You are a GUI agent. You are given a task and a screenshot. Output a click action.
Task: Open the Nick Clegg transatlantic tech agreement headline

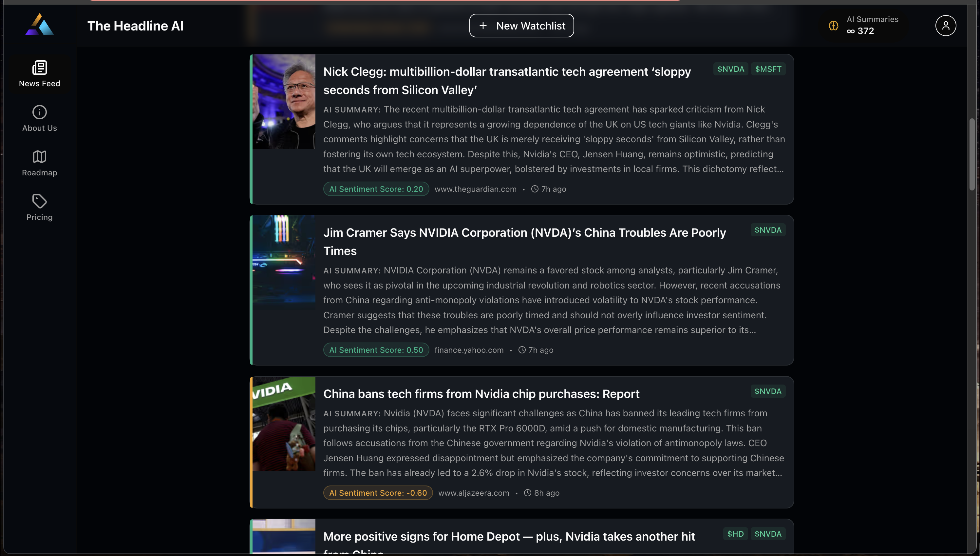[x=507, y=81]
